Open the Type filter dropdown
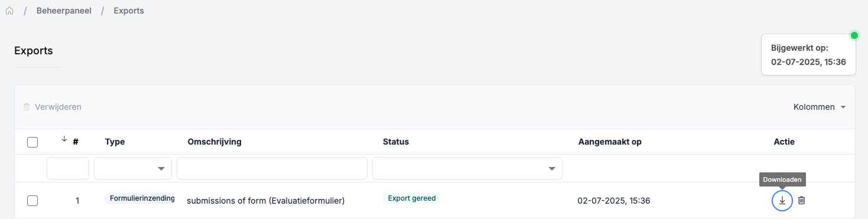This screenshot has width=868, height=219. [x=133, y=168]
